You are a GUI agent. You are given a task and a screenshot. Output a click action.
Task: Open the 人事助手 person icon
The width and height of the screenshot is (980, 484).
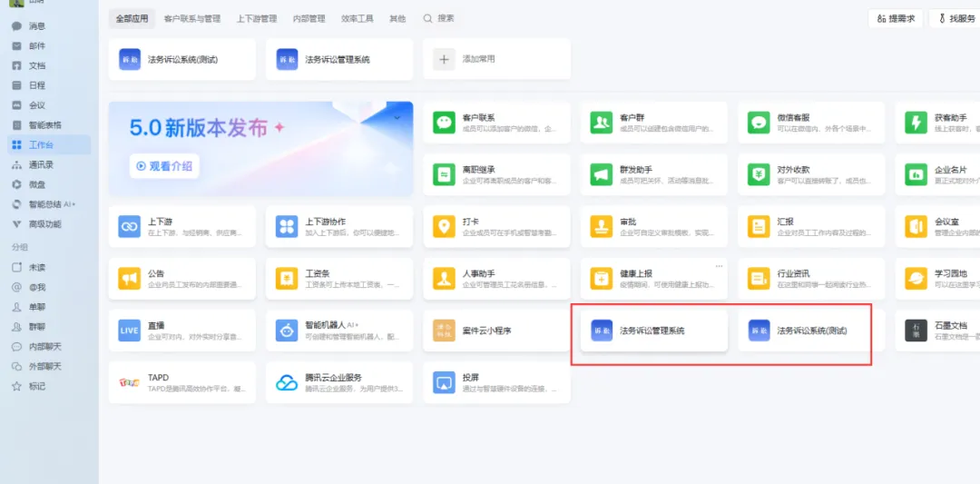pos(445,278)
